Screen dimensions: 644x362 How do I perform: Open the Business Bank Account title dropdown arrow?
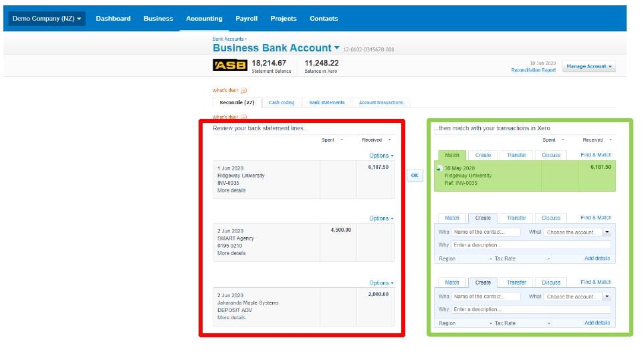click(x=337, y=48)
